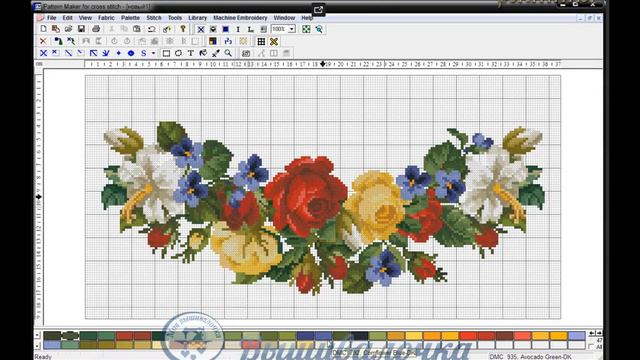Screen dimensions: 640x360
Task: Open the Machine Embroidery menu
Action: point(240,18)
